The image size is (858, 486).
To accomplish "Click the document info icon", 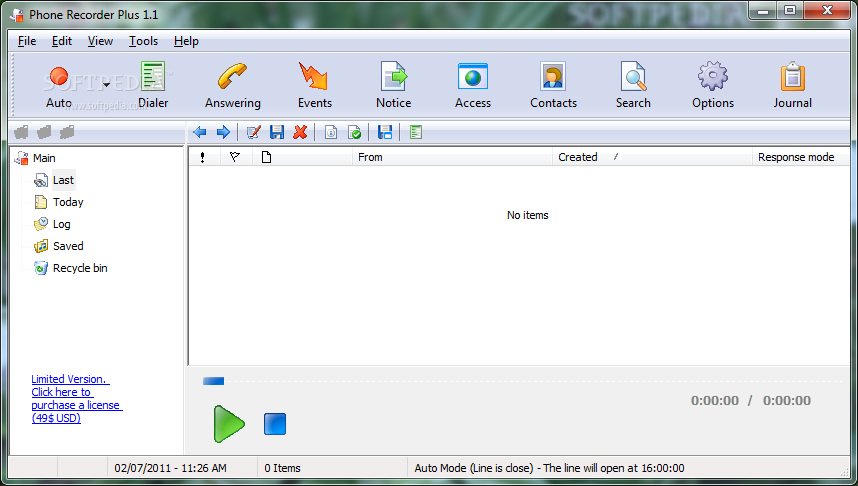I will 331,132.
